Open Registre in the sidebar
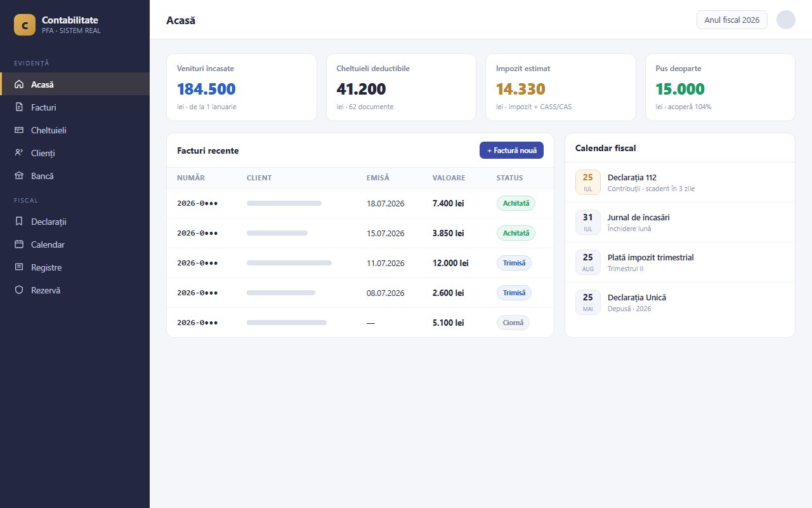 click(x=75, y=267)
